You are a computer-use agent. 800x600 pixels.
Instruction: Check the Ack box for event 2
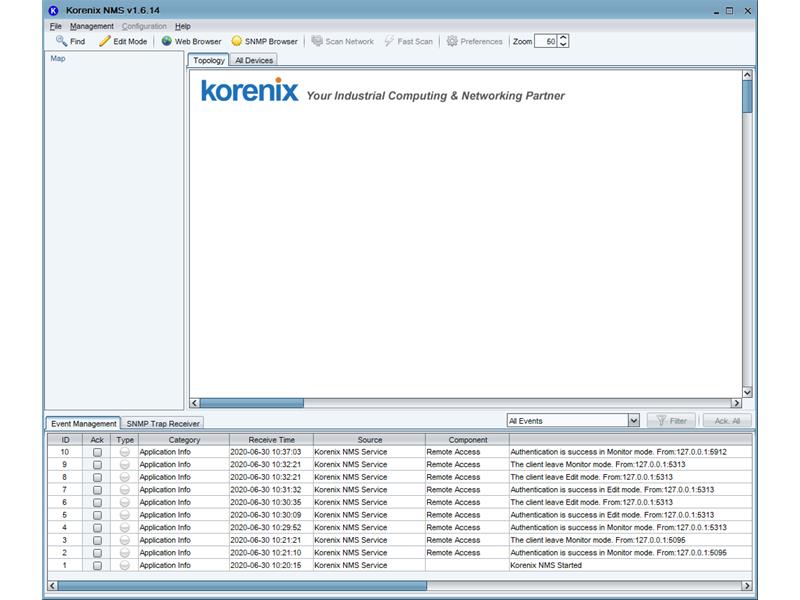(97, 553)
